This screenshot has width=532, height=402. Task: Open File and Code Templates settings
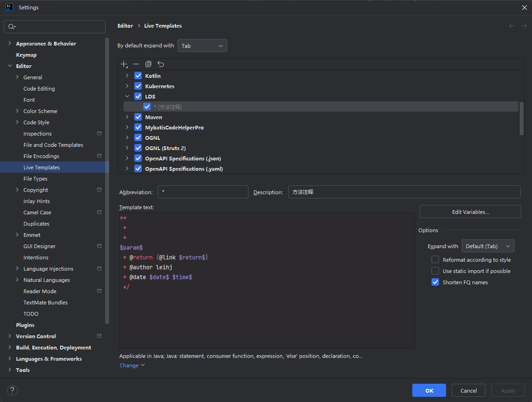[53, 145]
